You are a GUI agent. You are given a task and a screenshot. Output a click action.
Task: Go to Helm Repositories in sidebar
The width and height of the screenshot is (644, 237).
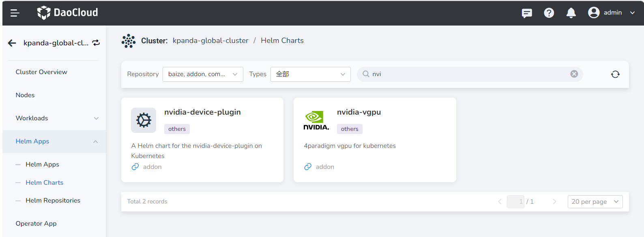coord(53,201)
